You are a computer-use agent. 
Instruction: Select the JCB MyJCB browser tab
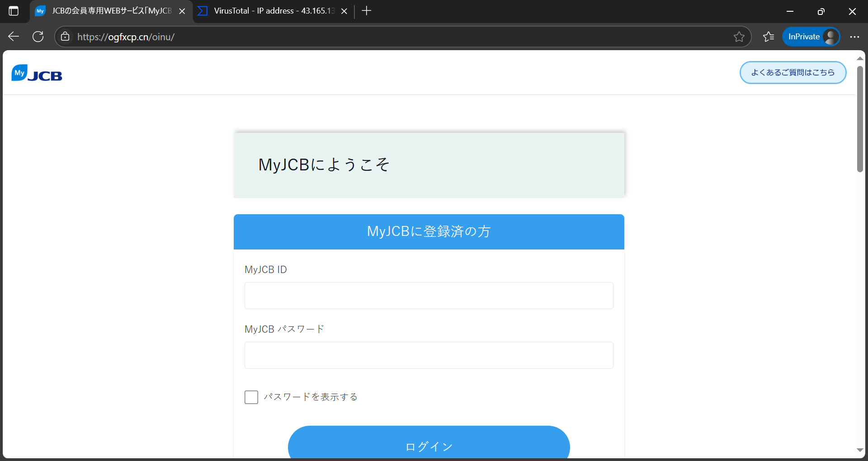pyautogui.click(x=111, y=11)
